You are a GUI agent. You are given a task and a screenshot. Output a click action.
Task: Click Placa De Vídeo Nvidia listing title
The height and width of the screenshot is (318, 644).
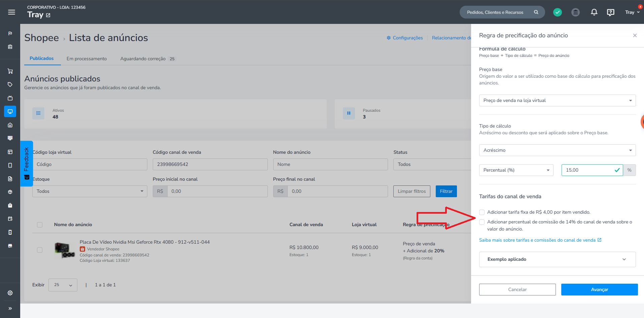click(x=145, y=242)
